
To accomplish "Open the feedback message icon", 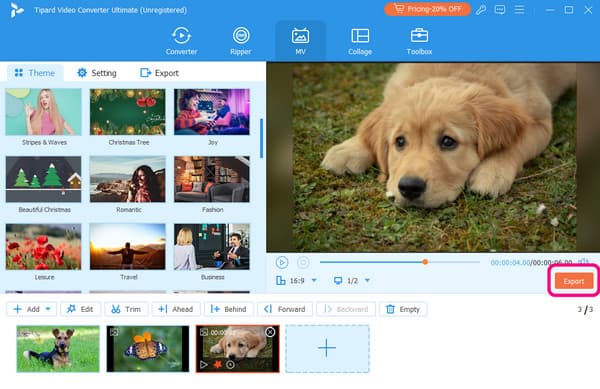I will 500,10.
